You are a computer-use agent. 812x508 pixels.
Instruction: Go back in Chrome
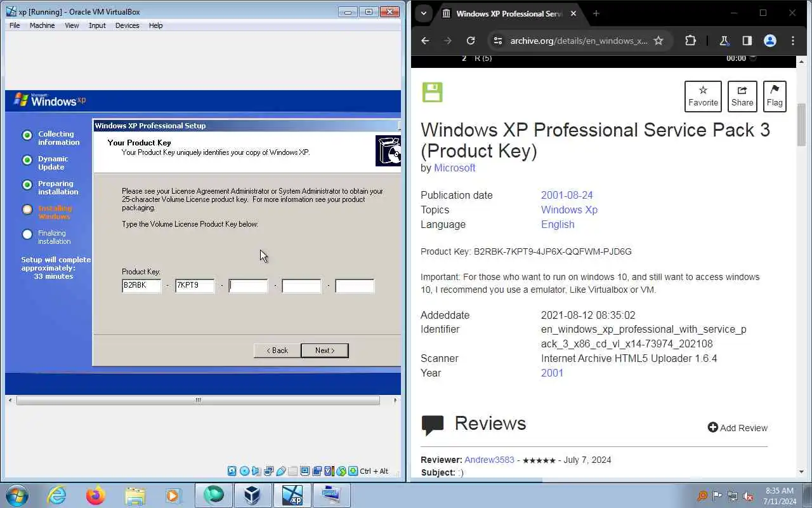425,41
